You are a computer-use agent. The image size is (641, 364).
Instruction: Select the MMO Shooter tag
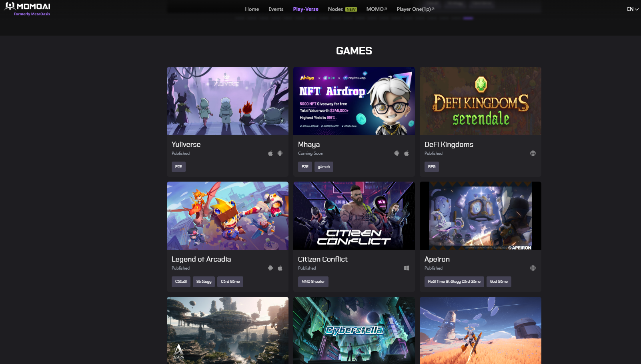313,282
